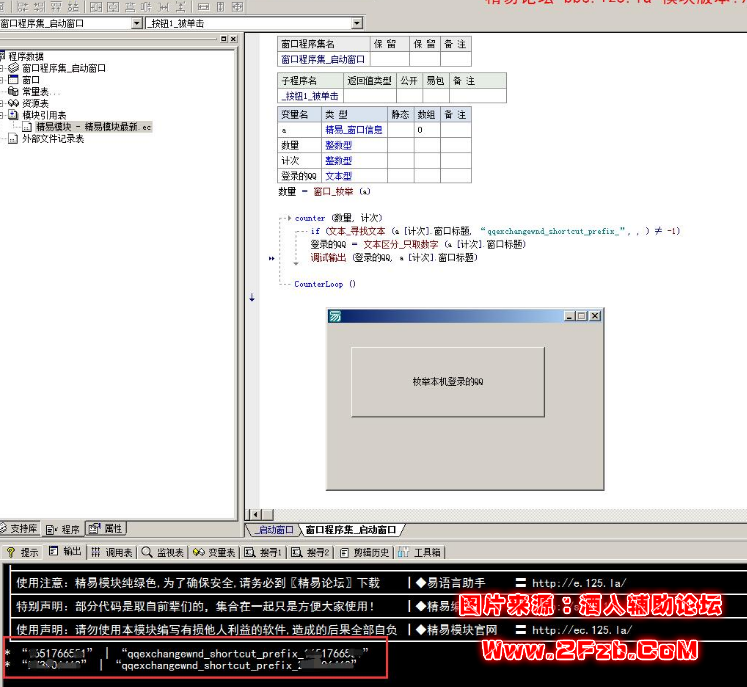The height and width of the screenshot is (687, 747).
Task: Expand the 窗口 tree node
Action: point(3,80)
